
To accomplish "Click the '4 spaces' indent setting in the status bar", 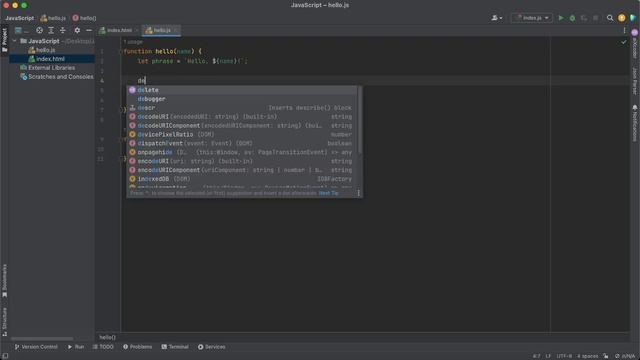I will click(587, 356).
